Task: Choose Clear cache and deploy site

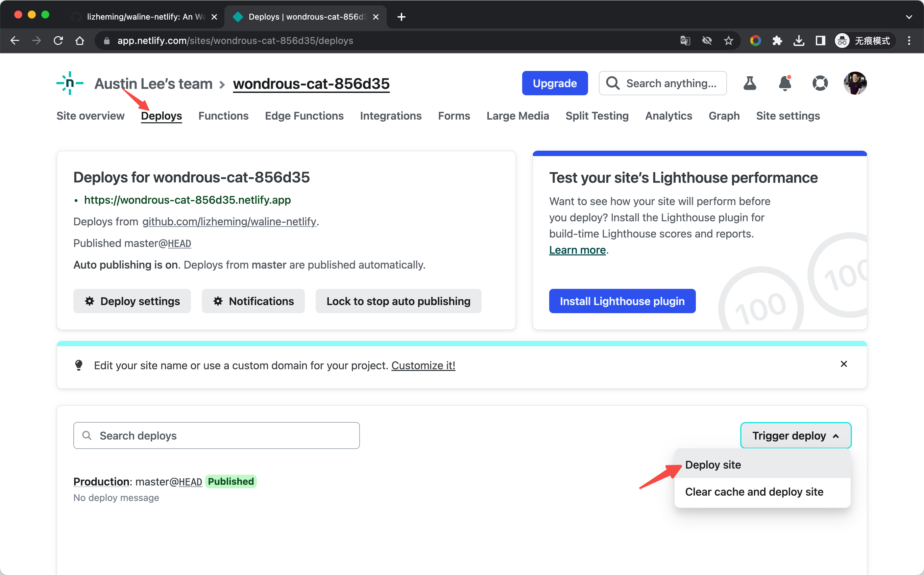Action: click(x=754, y=492)
